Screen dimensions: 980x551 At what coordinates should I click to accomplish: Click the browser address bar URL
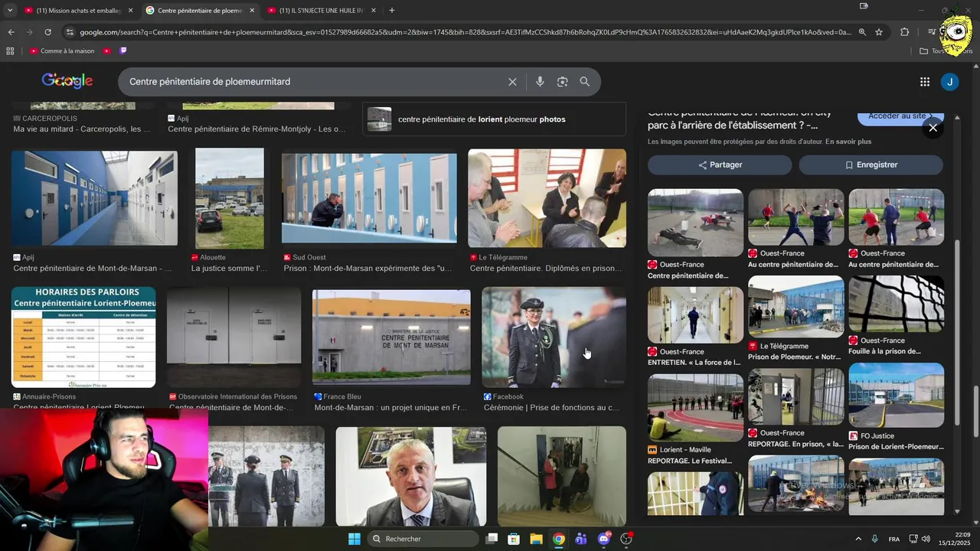pyautogui.click(x=465, y=32)
